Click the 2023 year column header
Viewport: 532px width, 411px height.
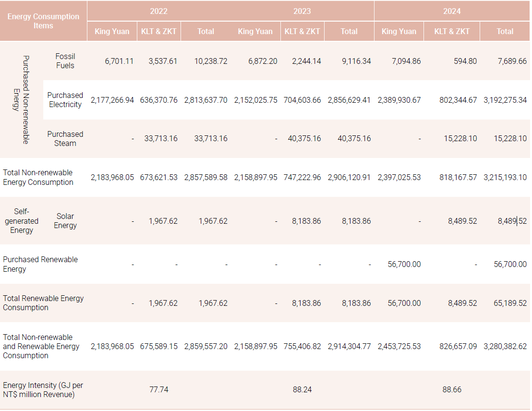302,11
